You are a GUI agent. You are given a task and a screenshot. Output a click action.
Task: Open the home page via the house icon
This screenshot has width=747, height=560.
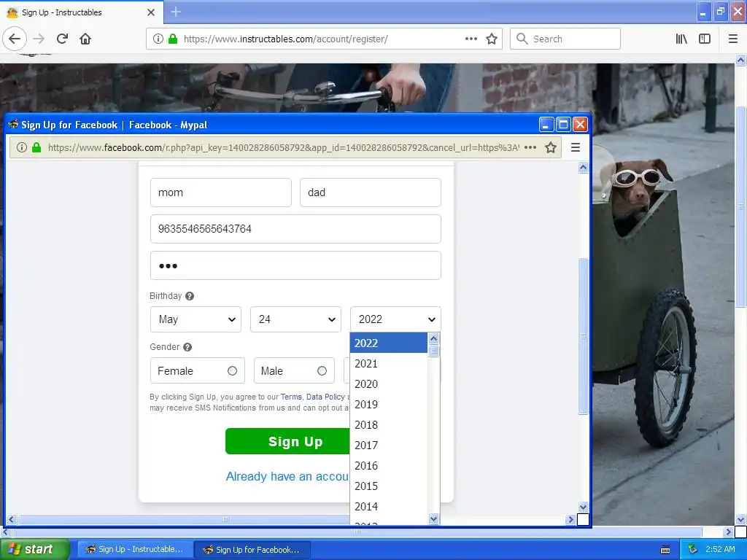click(x=85, y=39)
